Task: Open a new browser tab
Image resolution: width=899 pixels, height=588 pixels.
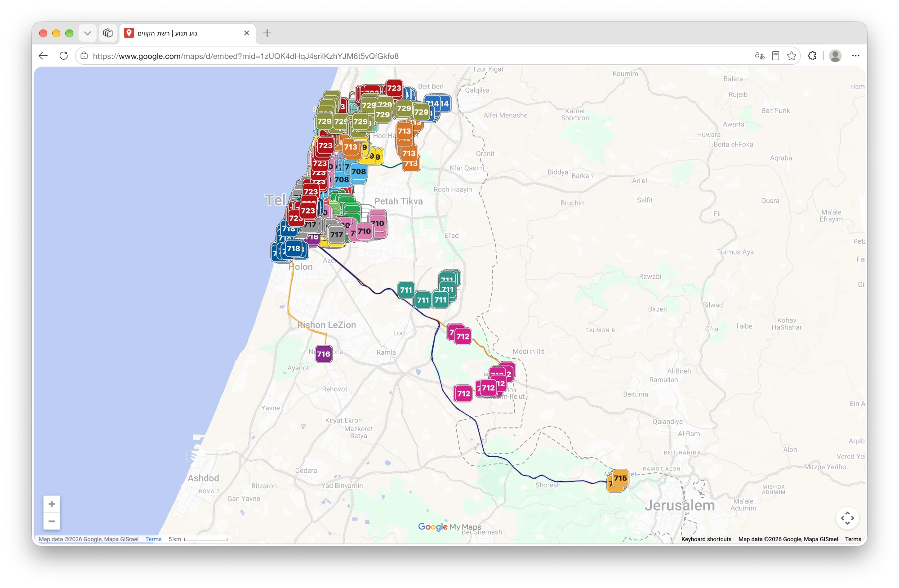Action: (267, 33)
